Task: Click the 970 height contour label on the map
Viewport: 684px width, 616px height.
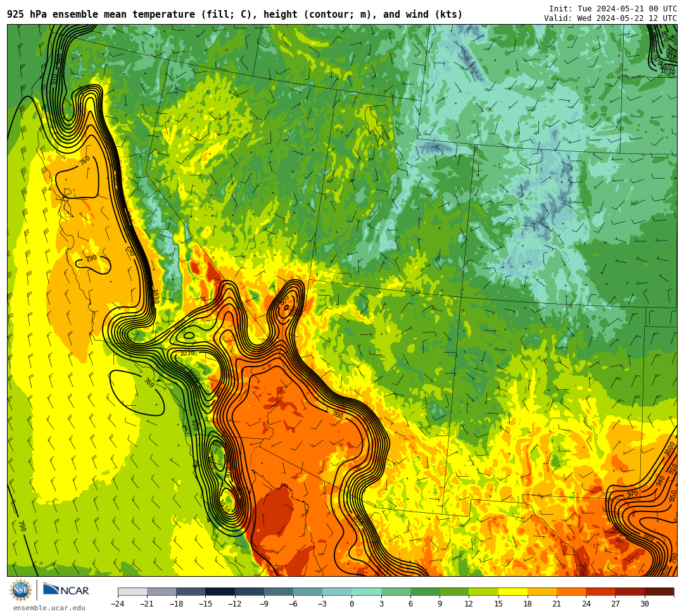Action: click(633, 494)
